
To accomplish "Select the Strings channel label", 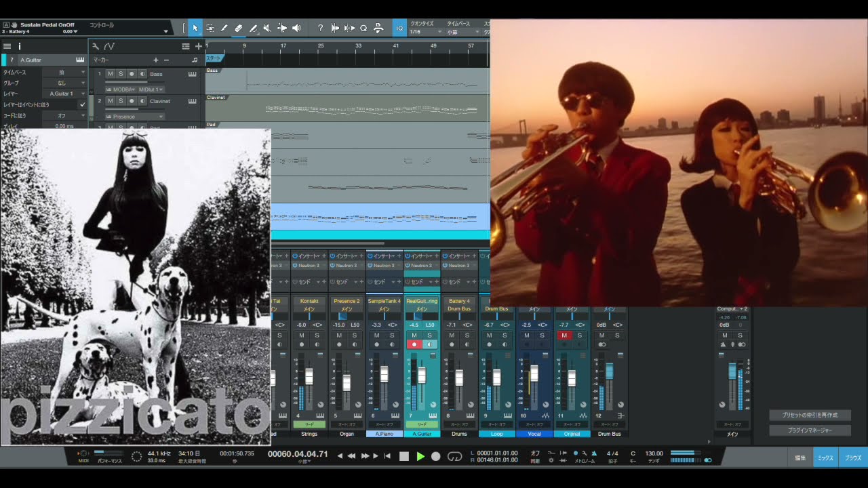I will point(309,434).
